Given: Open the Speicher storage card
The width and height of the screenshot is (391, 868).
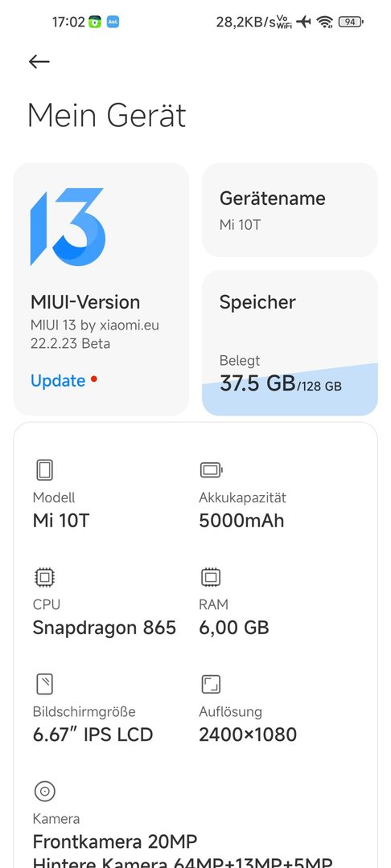Looking at the screenshot, I should click(x=290, y=342).
